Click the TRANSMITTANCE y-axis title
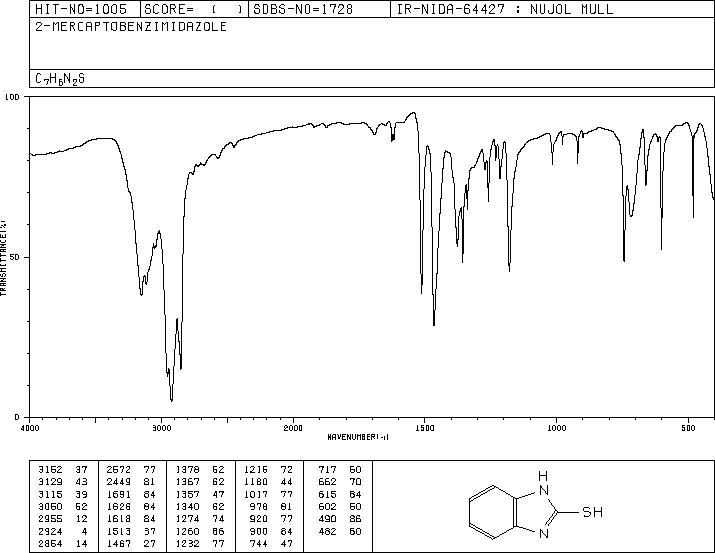This screenshot has width=715, height=553. coord(3,258)
